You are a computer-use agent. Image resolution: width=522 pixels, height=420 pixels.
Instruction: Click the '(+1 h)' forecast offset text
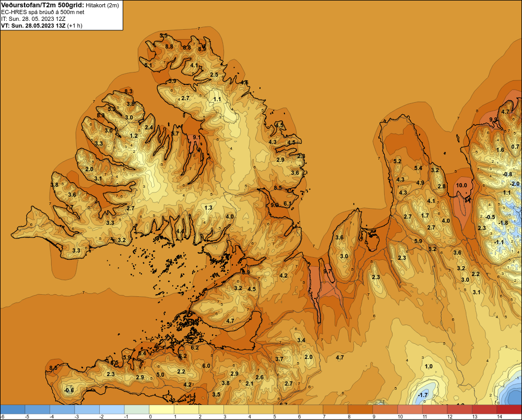tap(75, 26)
